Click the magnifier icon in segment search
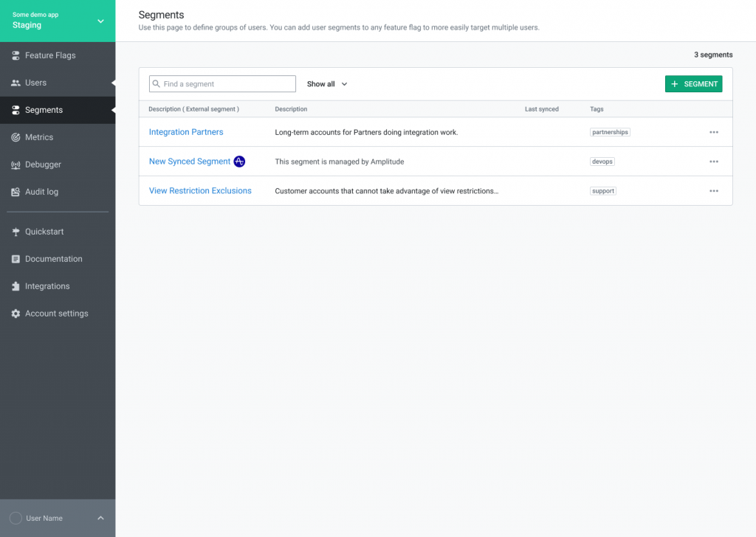Viewport: 756px width, 537px height. (x=157, y=83)
